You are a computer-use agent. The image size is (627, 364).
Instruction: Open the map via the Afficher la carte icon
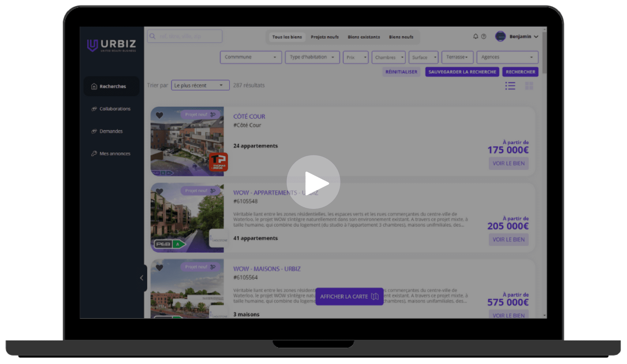pos(374,296)
